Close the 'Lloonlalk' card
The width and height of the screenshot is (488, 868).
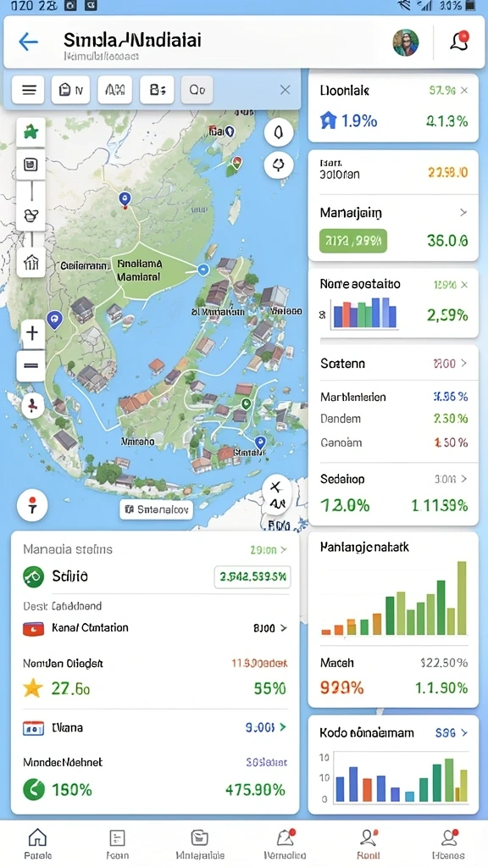(464, 90)
